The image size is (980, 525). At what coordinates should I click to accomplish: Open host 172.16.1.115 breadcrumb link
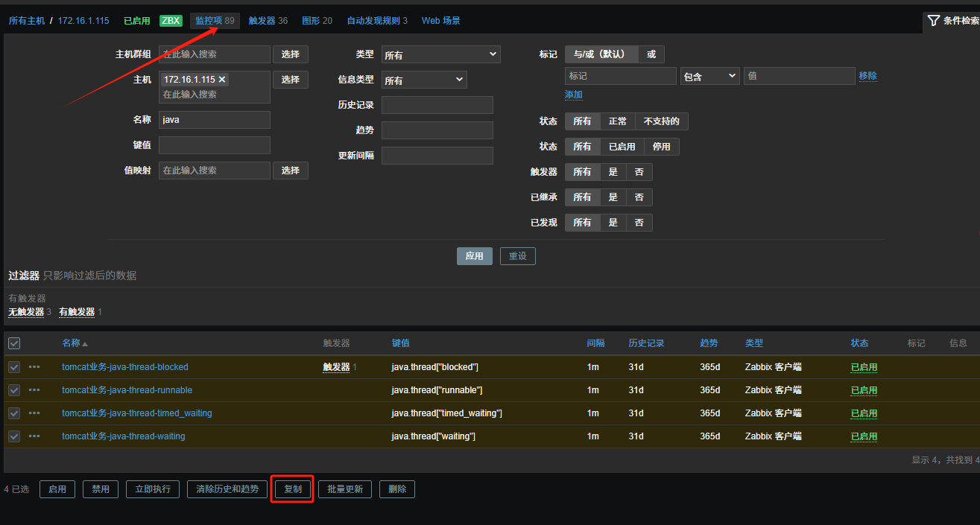83,21
